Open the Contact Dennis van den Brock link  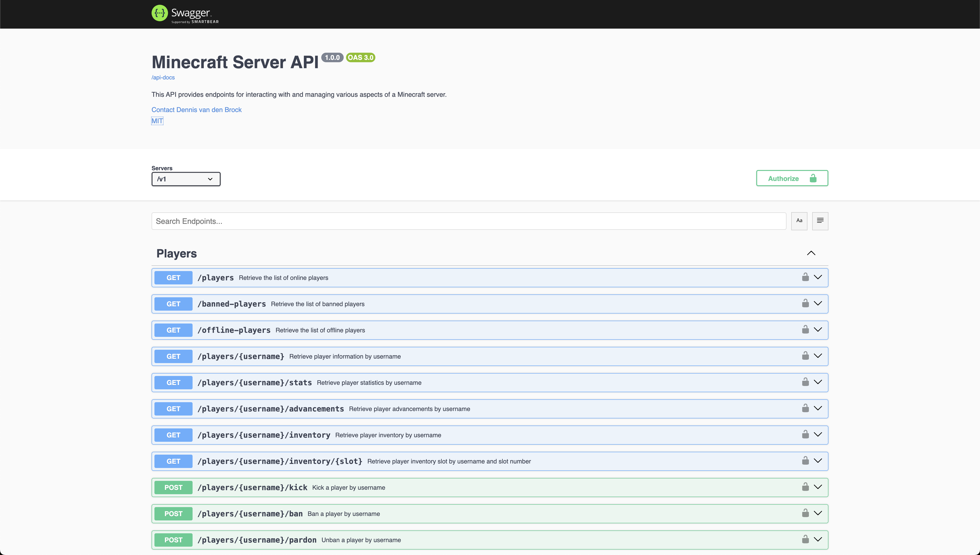pos(197,109)
